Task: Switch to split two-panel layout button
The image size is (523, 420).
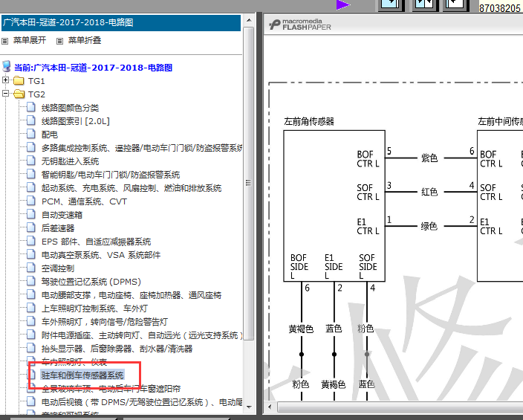Action: click(424, 4)
